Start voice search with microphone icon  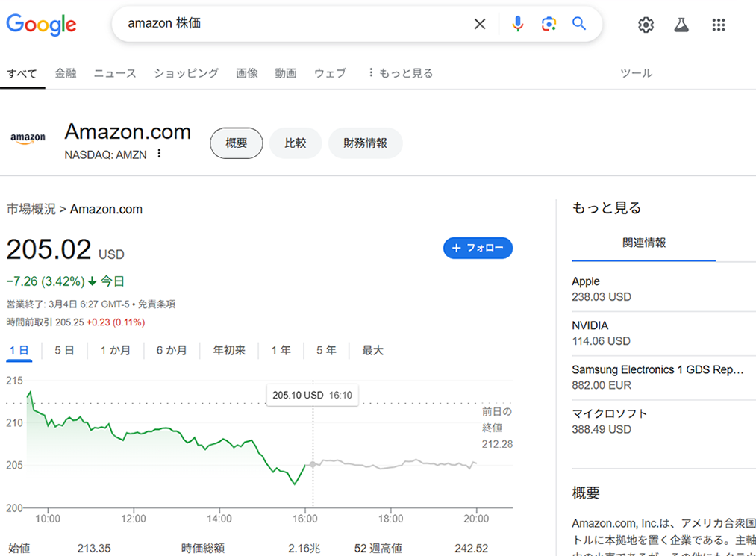[x=518, y=24]
